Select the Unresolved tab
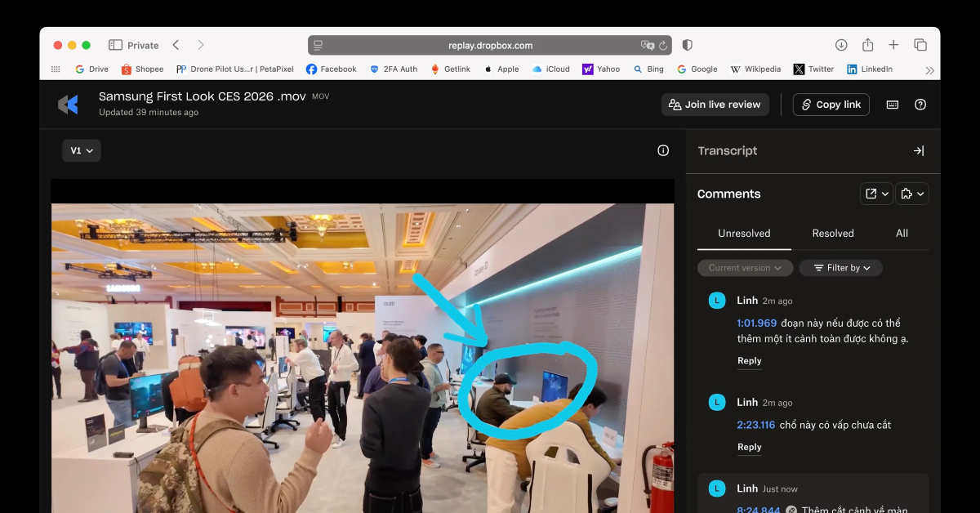 point(743,233)
